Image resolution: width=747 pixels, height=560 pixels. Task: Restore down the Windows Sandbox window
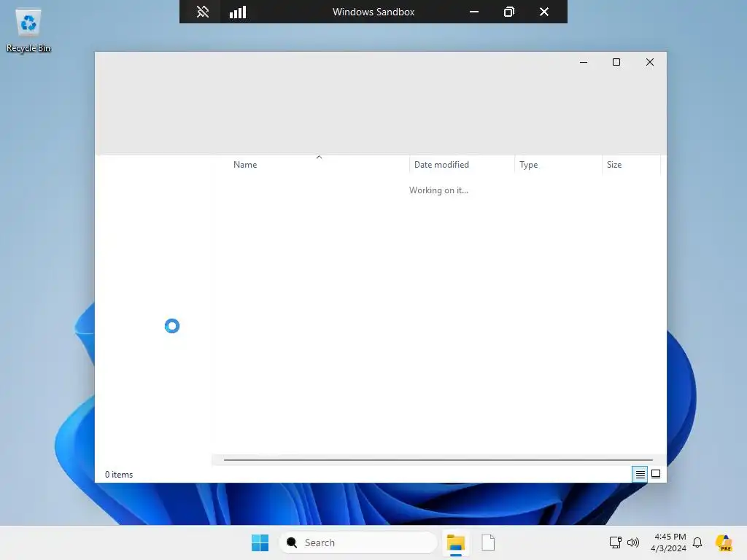click(x=508, y=12)
